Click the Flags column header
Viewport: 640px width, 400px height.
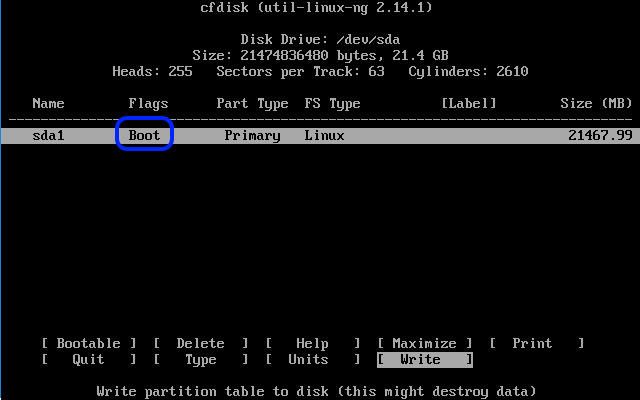(148, 103)
